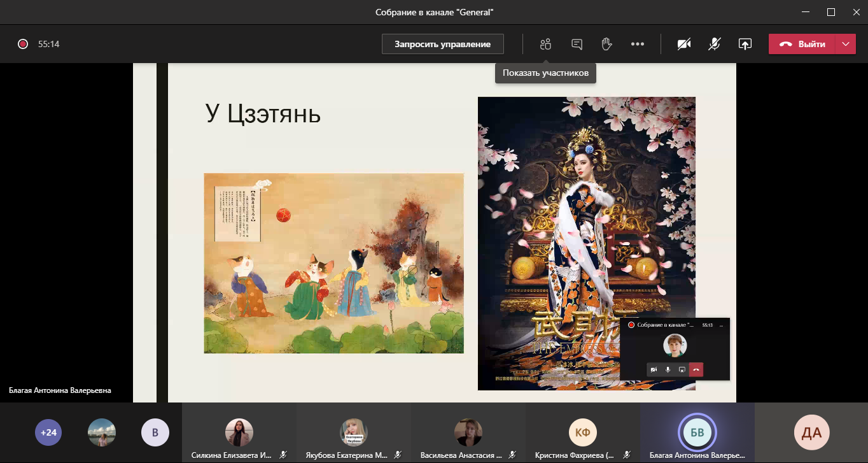The image size is (868, 463).
Task: Click the Запросить управление button
Action: [442, 44]
